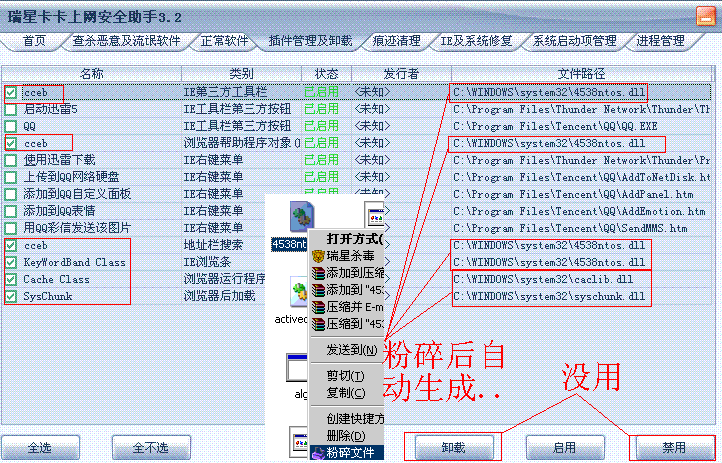Check the QQ row checkbox
Image resolution: width=722 pixels, height=463 pixels.
(x=11, y=127)
